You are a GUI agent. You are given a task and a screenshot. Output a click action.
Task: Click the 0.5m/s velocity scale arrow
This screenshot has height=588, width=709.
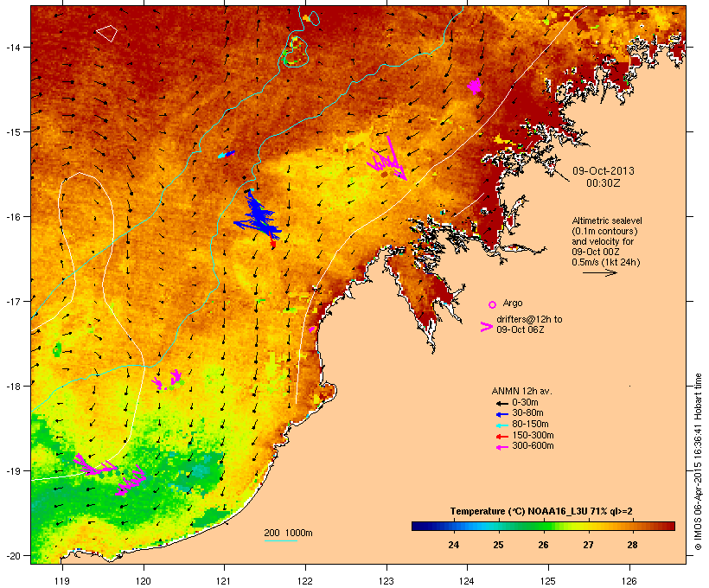coord(599,272)
